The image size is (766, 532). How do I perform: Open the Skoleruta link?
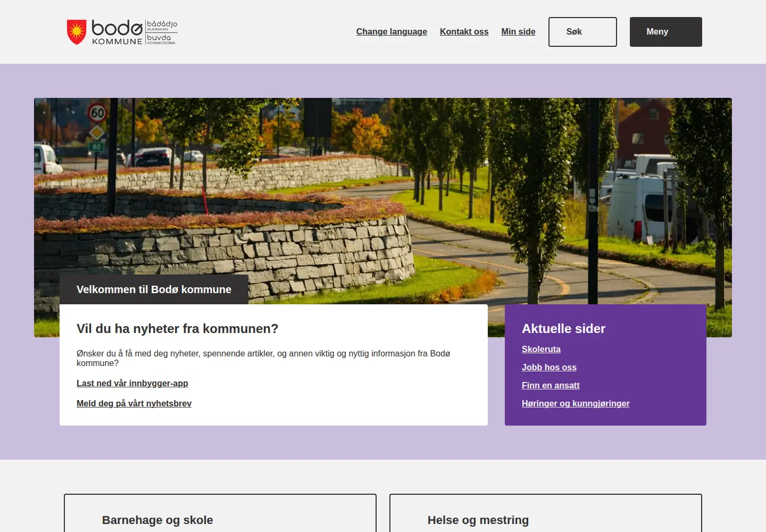(x=541, y=349)
